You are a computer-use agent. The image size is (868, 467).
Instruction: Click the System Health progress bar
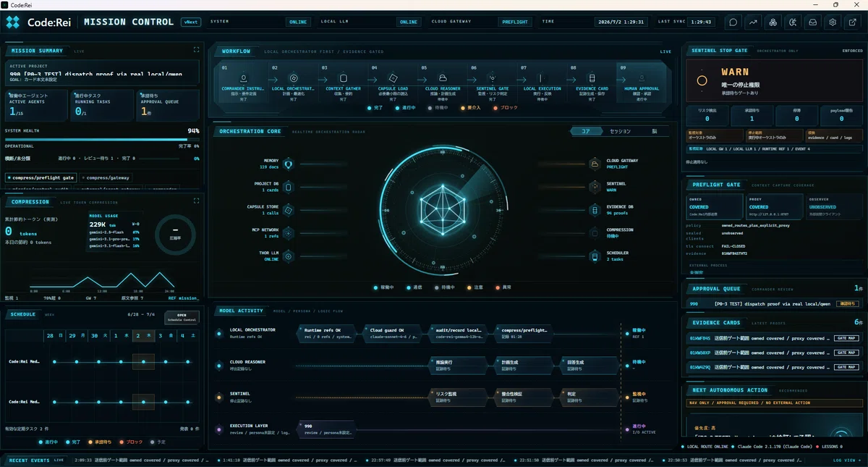[x=102, y=139]
